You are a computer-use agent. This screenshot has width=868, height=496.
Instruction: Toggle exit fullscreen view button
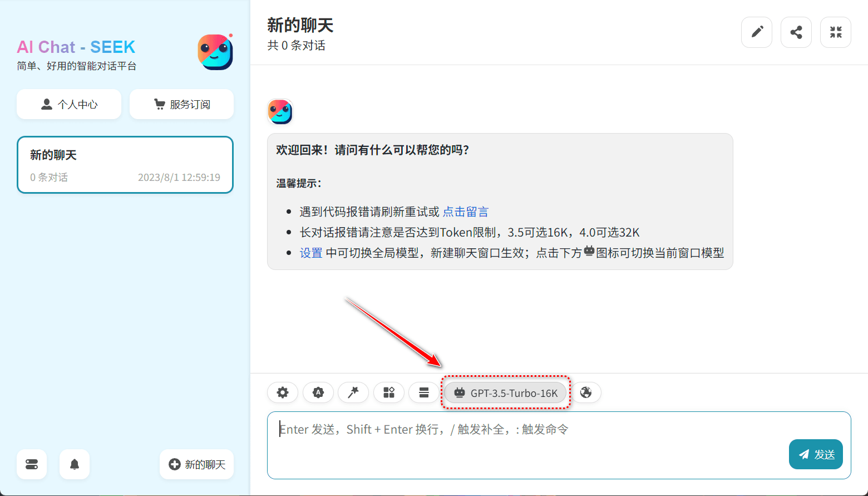click(x=836, y=32)
